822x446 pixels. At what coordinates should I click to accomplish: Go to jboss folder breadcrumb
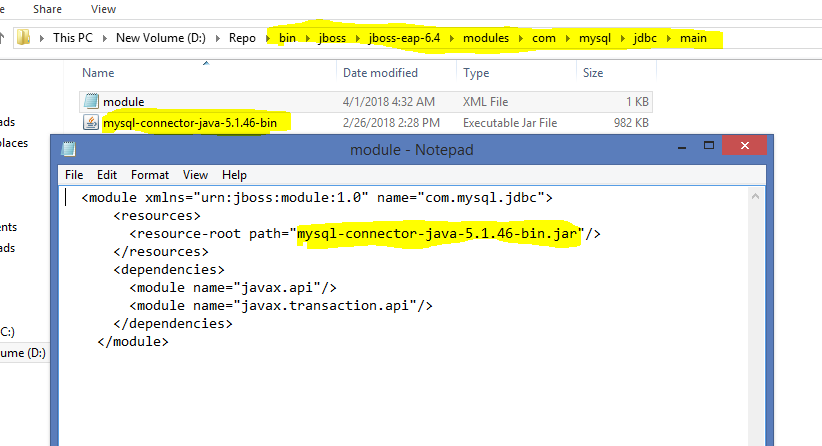(332, 38)
